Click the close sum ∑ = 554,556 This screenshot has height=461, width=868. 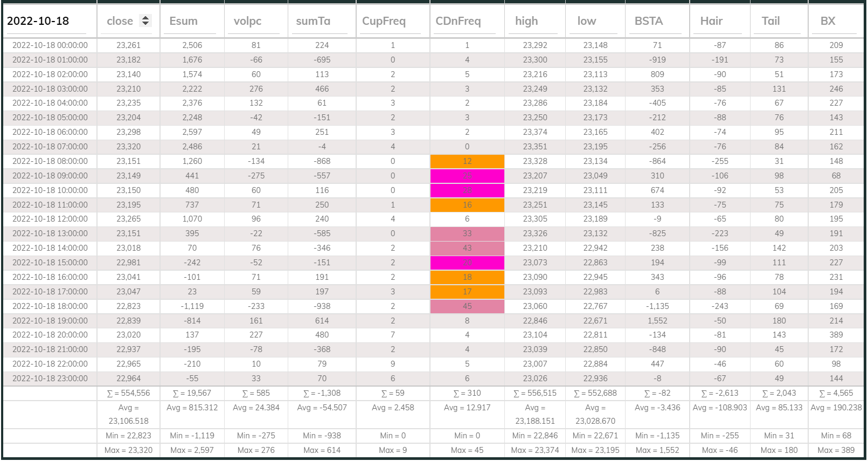coord(128,393)
